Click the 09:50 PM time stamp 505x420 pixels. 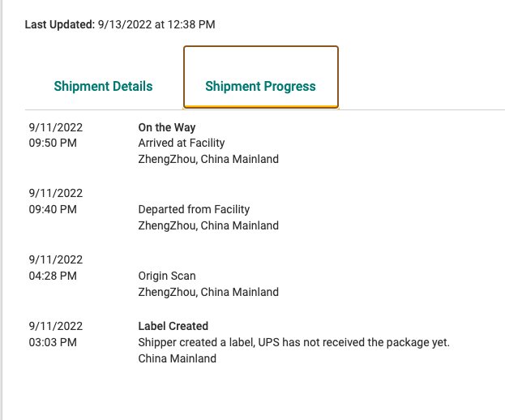[53, 143]
